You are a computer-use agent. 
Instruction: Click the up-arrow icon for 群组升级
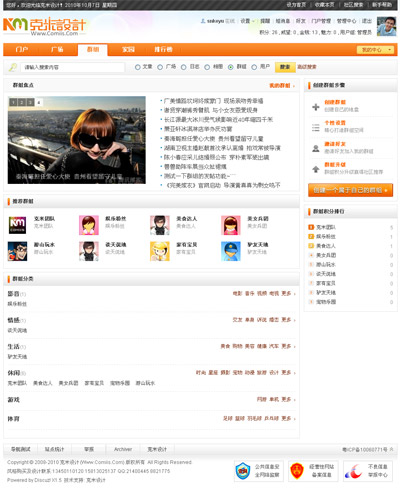(316, 169)
